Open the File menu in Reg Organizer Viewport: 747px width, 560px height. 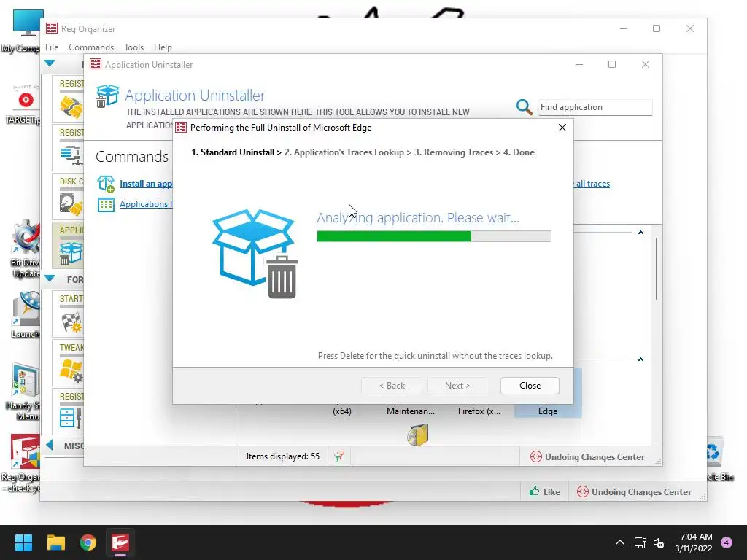click(x=52, y=47)
